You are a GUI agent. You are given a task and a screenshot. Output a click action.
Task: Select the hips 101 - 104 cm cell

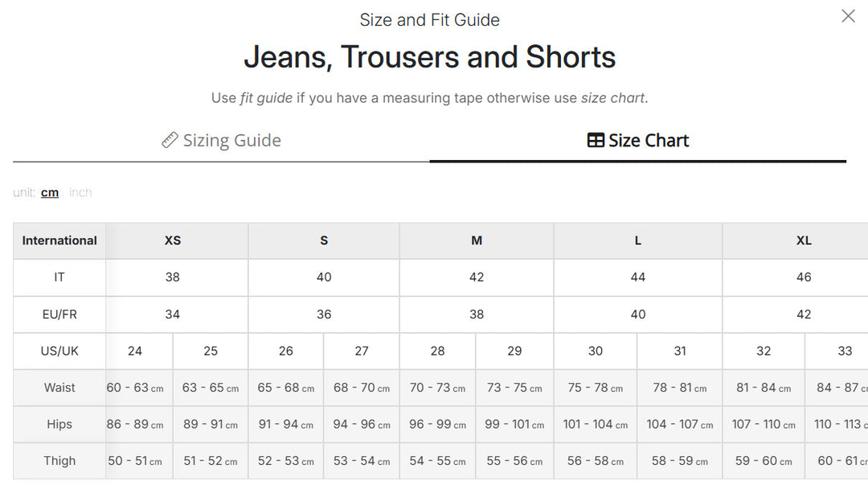(x=595, y=424)
